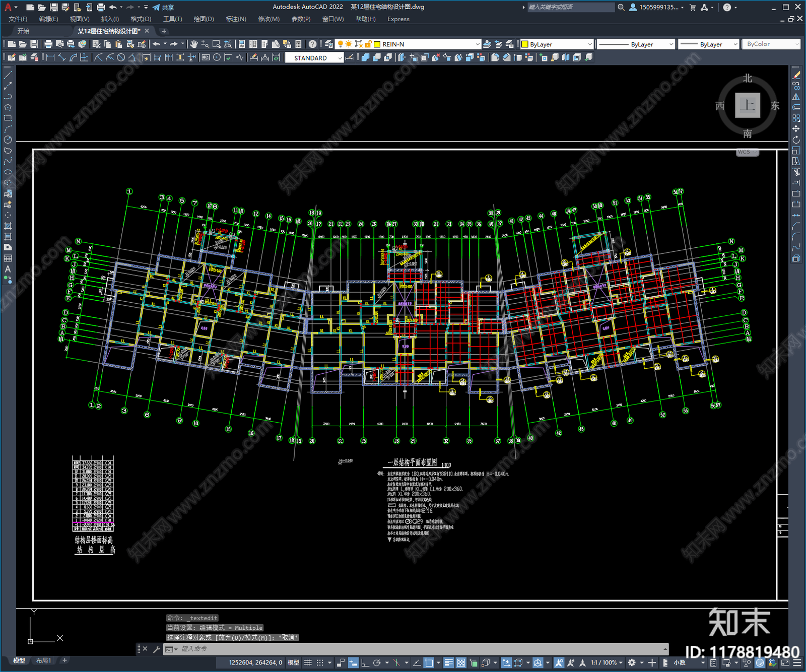Select the Line draw tool

coord(8,75)
